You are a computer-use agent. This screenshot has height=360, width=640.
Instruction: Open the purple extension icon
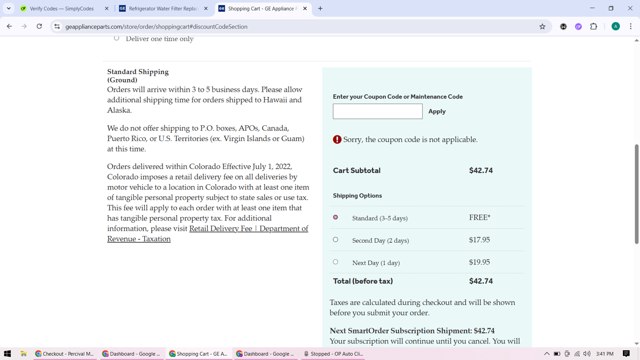click(x=578, y=27)
